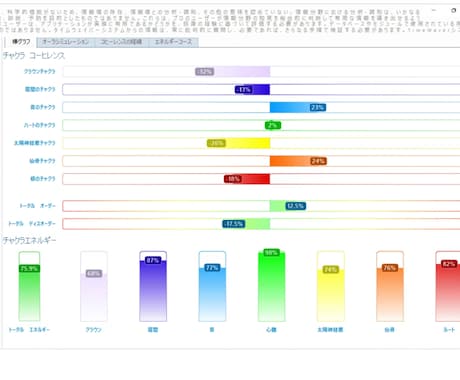Click the クラウン label under the energy column

94,330
